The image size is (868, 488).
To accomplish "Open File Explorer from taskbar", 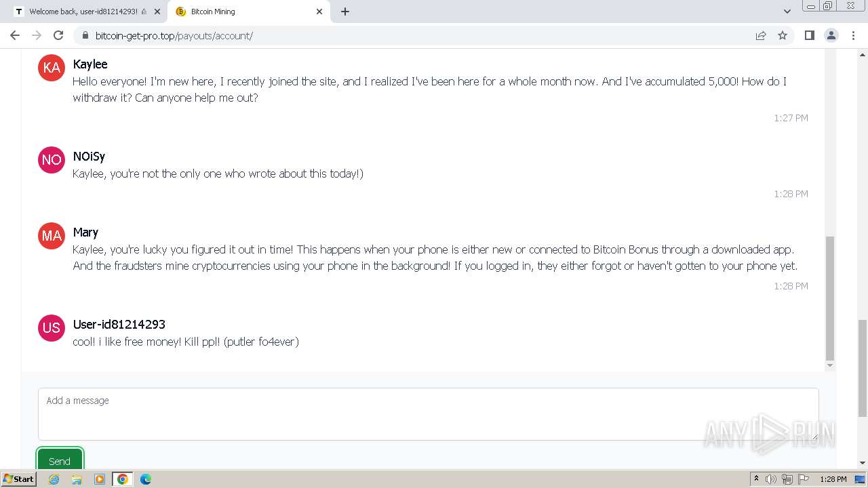I will (x=77, y=479).
